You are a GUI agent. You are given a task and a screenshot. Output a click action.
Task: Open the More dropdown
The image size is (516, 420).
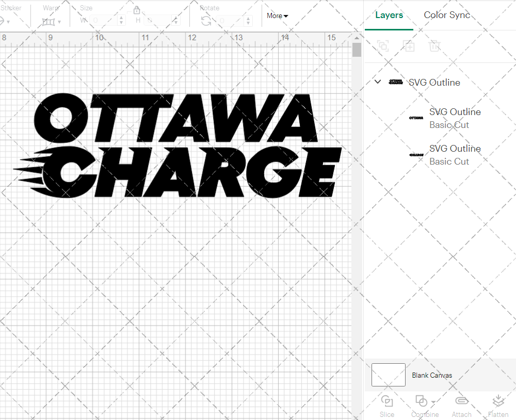point(277,16)
